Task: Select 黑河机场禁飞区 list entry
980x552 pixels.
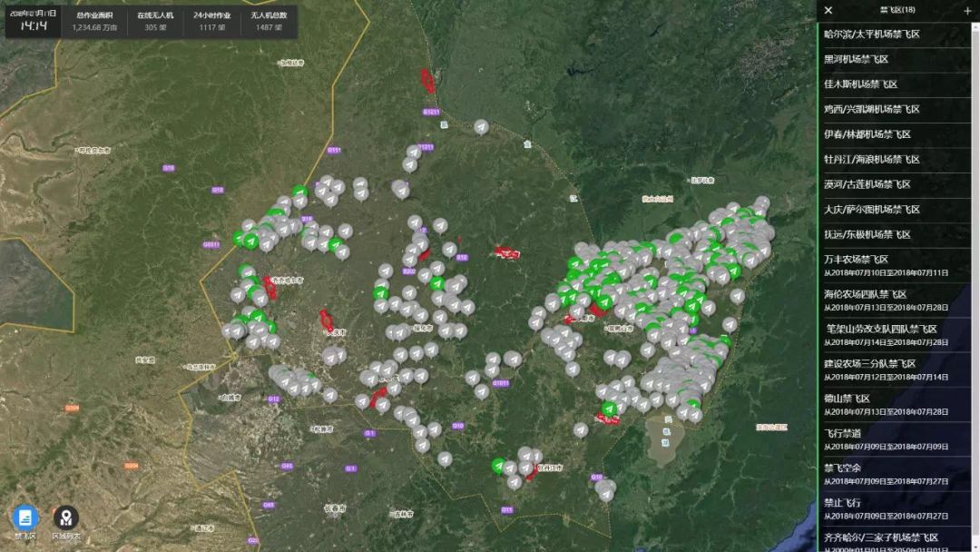Action: coord(856,59)
